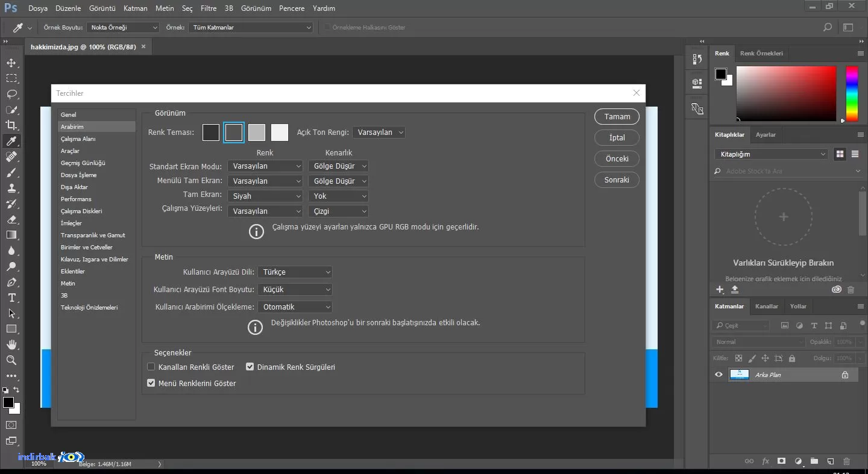This screenshot has width=868, height=474.
Task: Select the Zoom tool
Action: (x=11, y=360)
